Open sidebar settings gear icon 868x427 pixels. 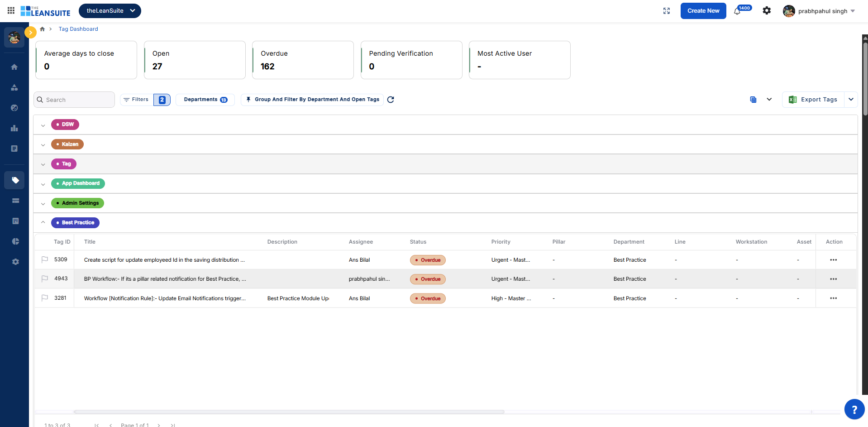click(x=15, y=262)
